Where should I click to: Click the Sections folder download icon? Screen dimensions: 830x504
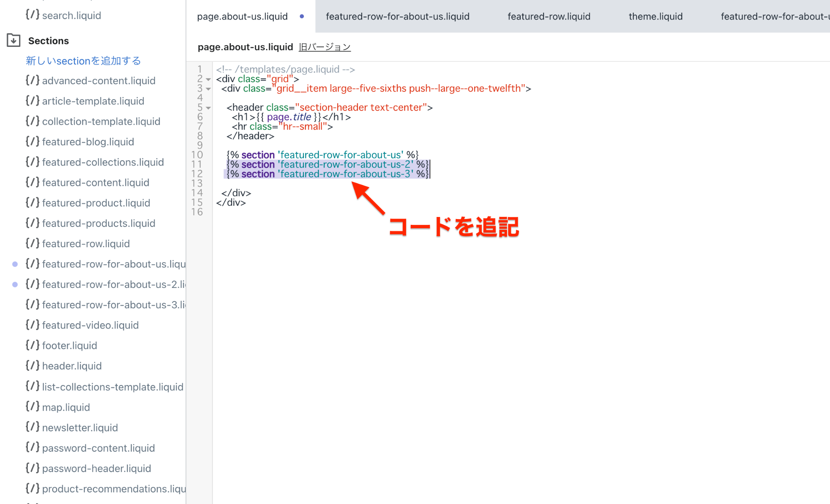[x=14, y=40]
